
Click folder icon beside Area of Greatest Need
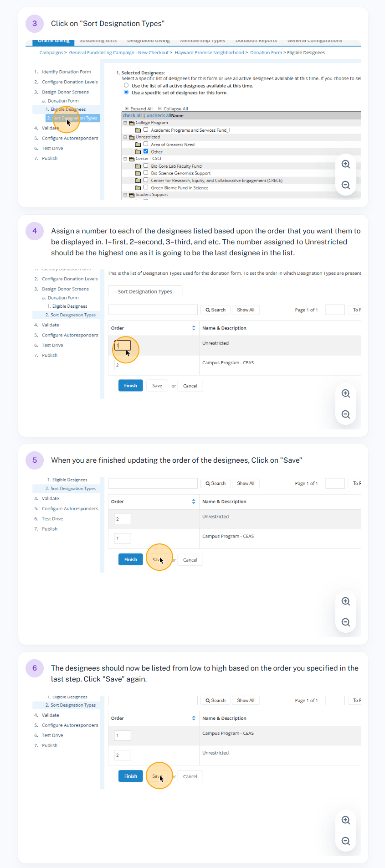click(138, 145)
